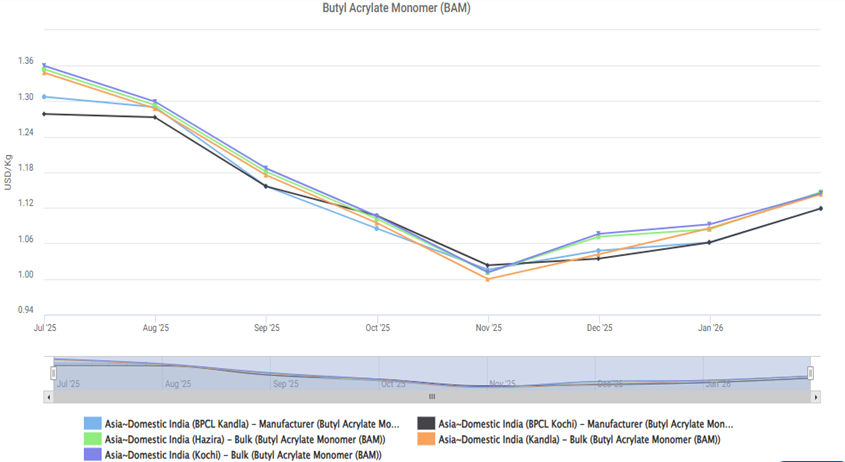The height and width of the screenshot is (462, 845).
Task: Click the navigator scroll left arrow
Action: (49, 397)
